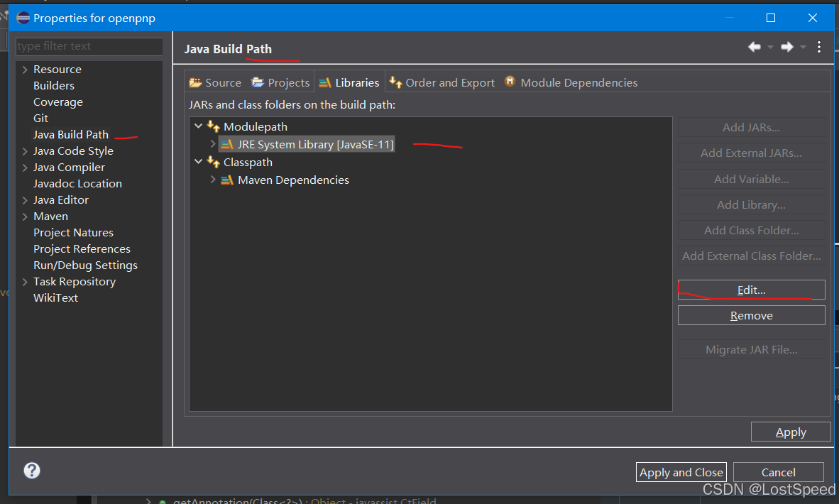The height and width of the screenshot is (504, 839).
Task: Click Apply and Close
Action: pos(681,471)
